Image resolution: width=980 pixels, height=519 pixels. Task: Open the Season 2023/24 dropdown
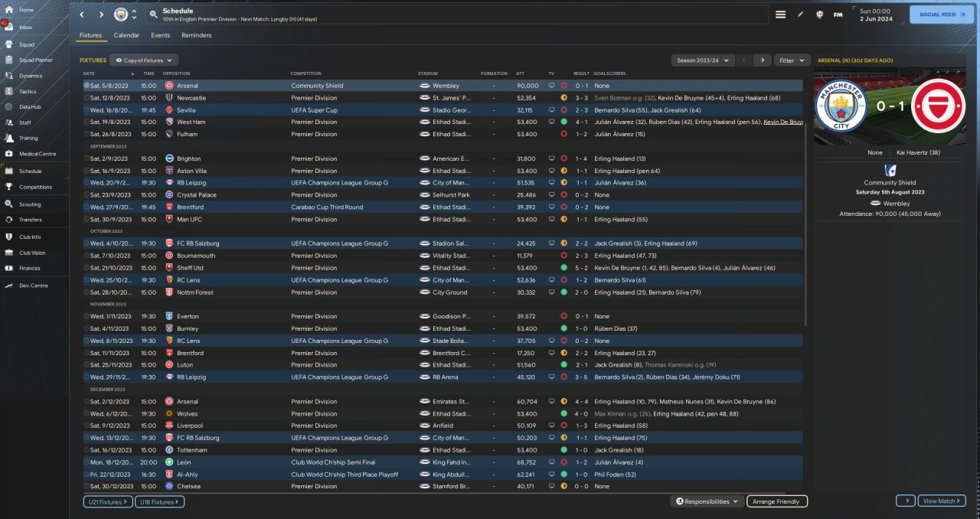[702, 60]
